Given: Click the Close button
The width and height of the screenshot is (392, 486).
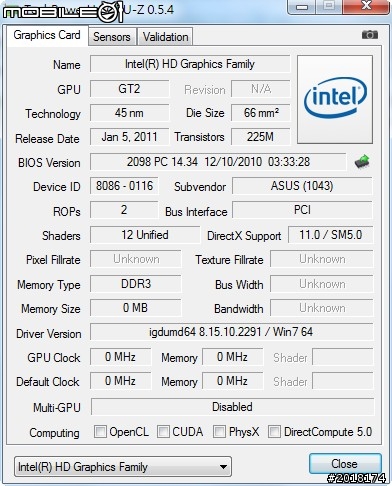Looking at the screenshot, I should pyautogui.click(x=345, y=464).
